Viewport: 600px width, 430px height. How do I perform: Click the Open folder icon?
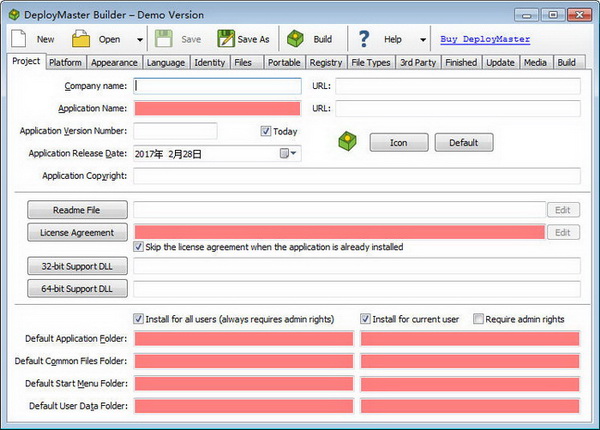pos(81,39)
